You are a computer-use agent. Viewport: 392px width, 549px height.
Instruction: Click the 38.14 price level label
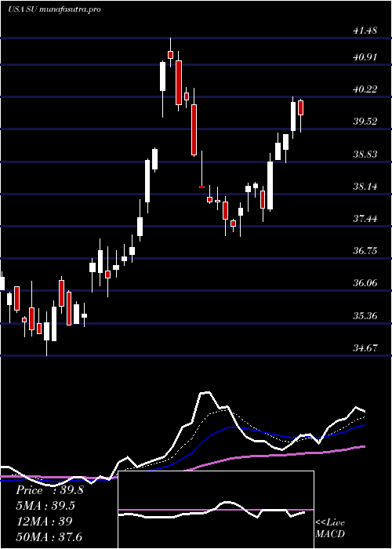[365, 187]
